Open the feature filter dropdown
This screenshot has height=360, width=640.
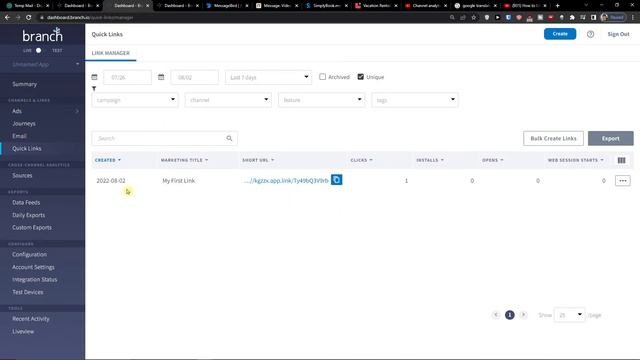(x=321, y=100)
